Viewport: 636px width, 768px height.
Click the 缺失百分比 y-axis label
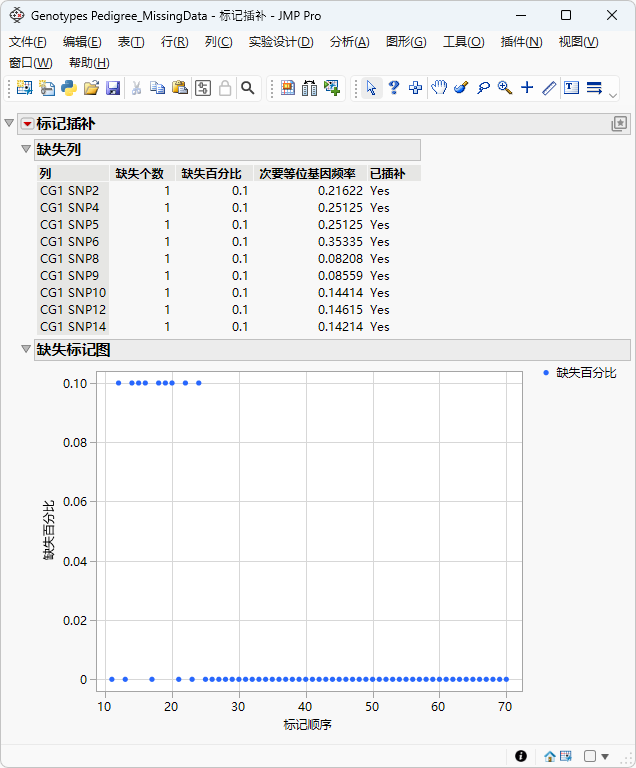pos(49,530)
